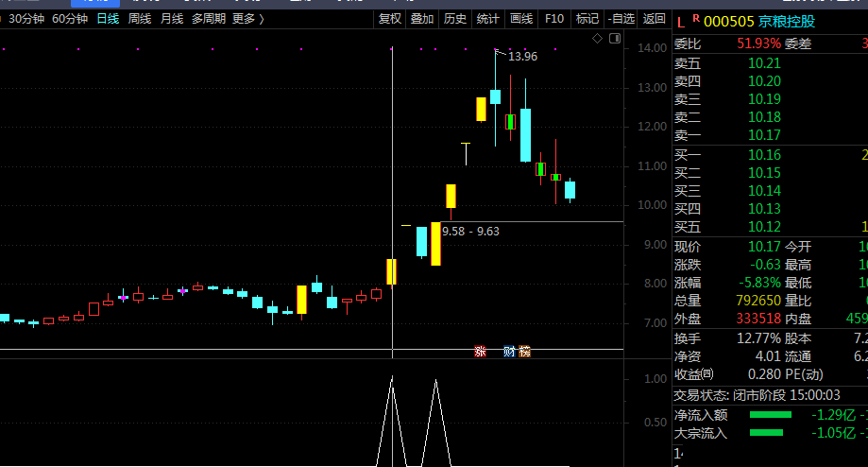This screenshot has height=467, width=868.
Task: Click the 9.58 - 9.63 gap label
Action: click(470, 232)
